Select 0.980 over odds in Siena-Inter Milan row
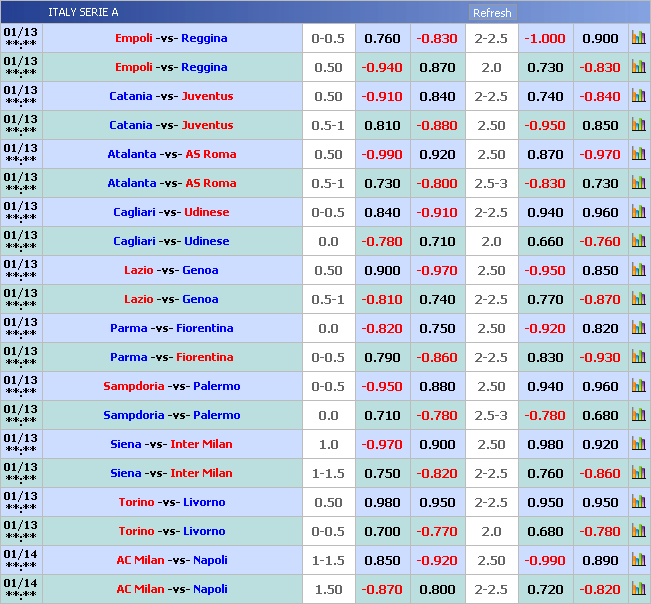This screenshot has height=604, width=651. [x=545, y=444]
